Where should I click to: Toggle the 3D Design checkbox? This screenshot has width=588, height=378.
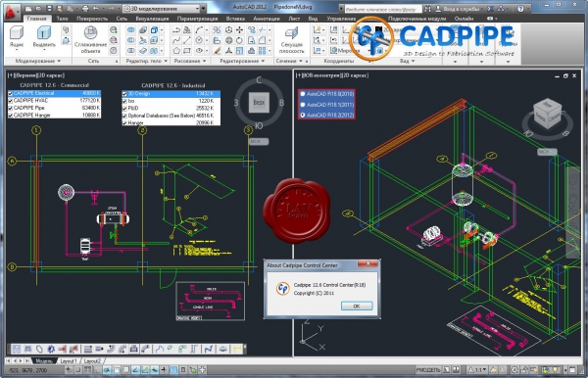(x=124, y=94)
